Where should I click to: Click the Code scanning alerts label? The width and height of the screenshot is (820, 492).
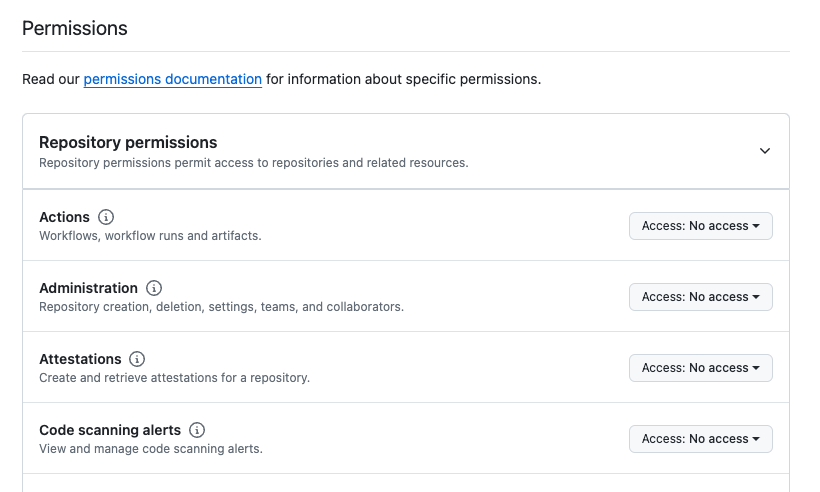[x=110, y=430]
